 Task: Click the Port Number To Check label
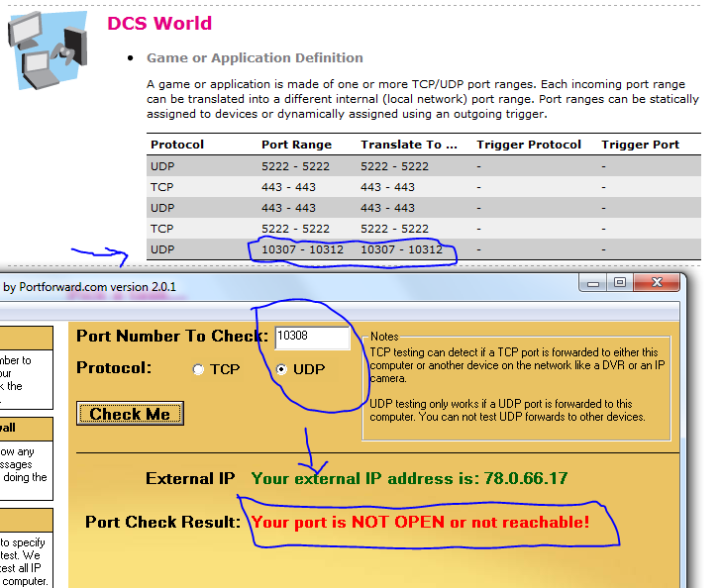171,336
